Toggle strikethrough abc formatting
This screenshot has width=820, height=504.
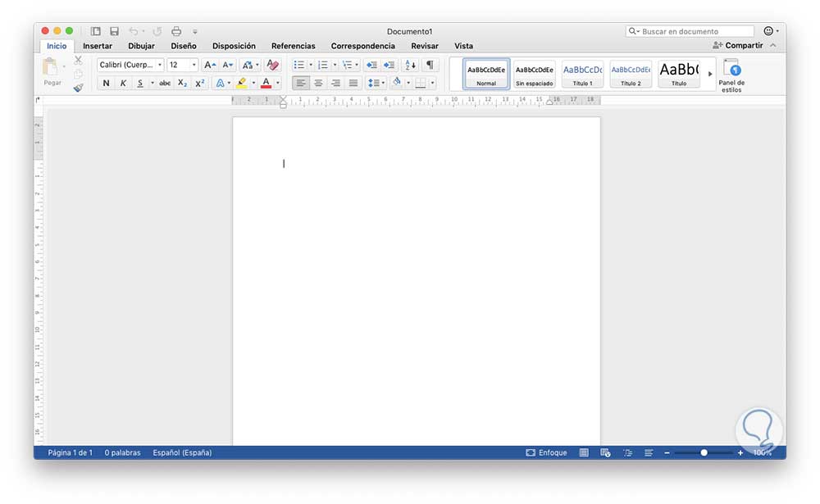point(165,83)
